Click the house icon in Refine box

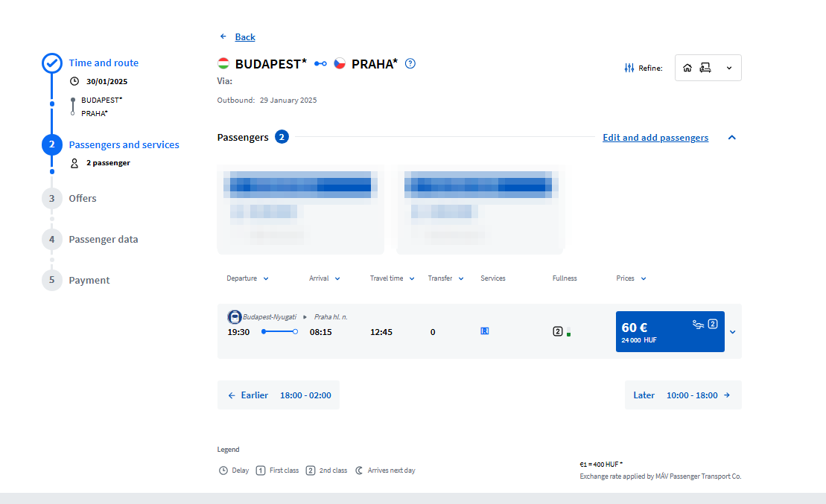687,68
